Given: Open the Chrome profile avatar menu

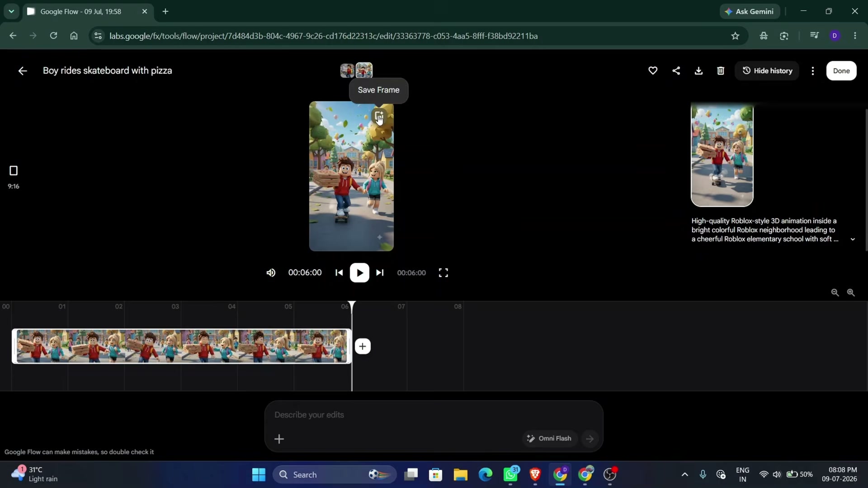Looking at the screenshot, I should (835, 36).
